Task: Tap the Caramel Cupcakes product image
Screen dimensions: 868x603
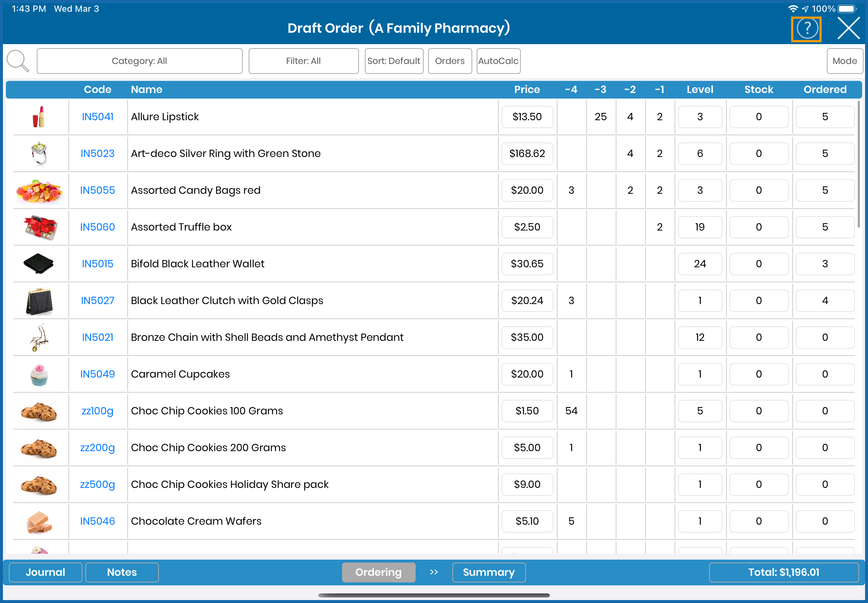Action: pyautogui.click(x=39, y=374)
